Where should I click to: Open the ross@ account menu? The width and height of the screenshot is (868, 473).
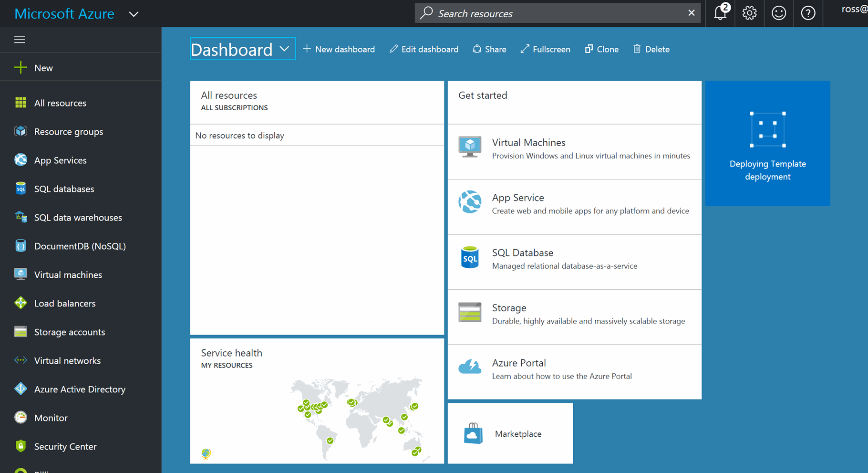[854, 10]
